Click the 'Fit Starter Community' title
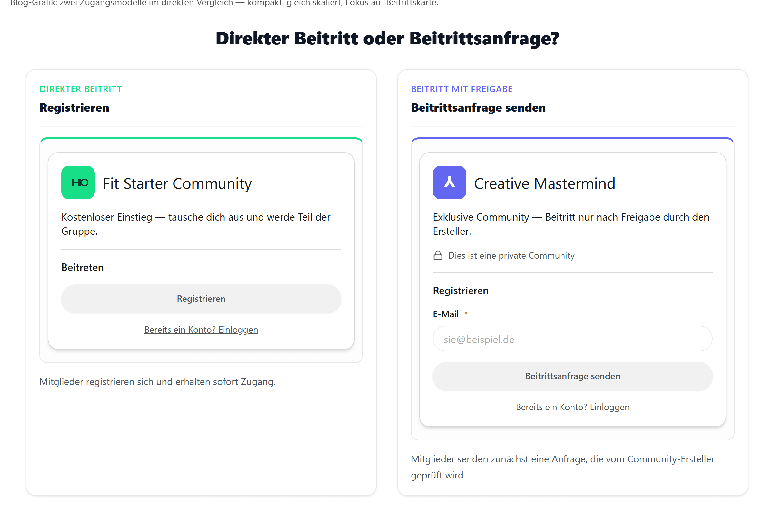Image resolution: width=774 pixels, height=532 pixels. coord(177,183)
